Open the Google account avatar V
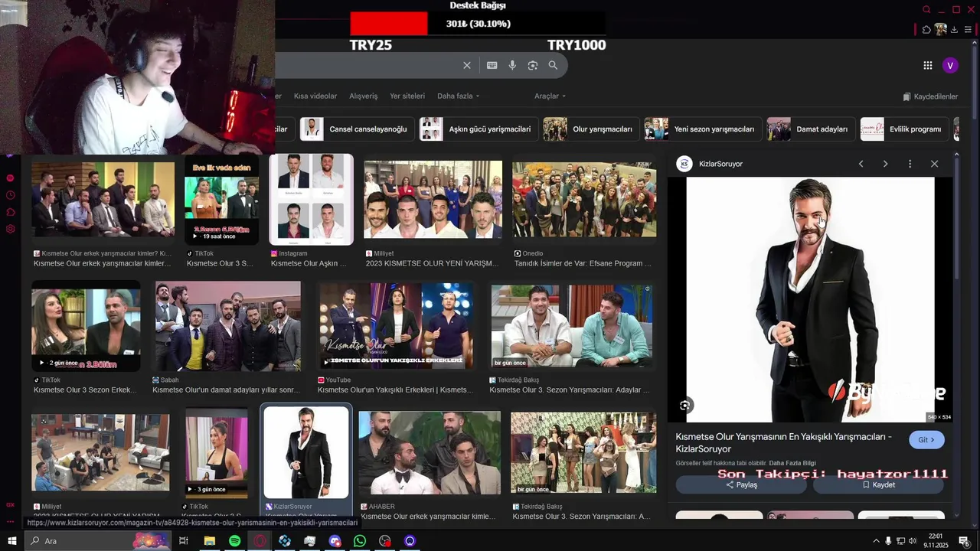980x551 pixels. pos(950,66)
